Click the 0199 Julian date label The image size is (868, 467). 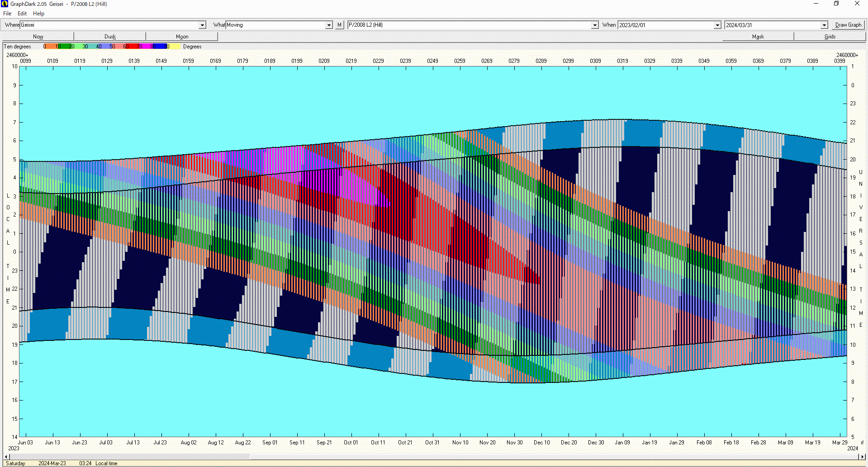pos(297,61)
